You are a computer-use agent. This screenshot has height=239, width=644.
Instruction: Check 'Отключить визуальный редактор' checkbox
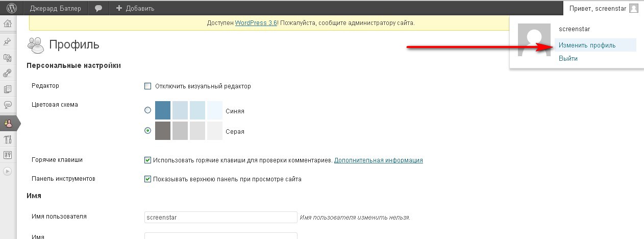pyautogui.click(x=148, y=86)
